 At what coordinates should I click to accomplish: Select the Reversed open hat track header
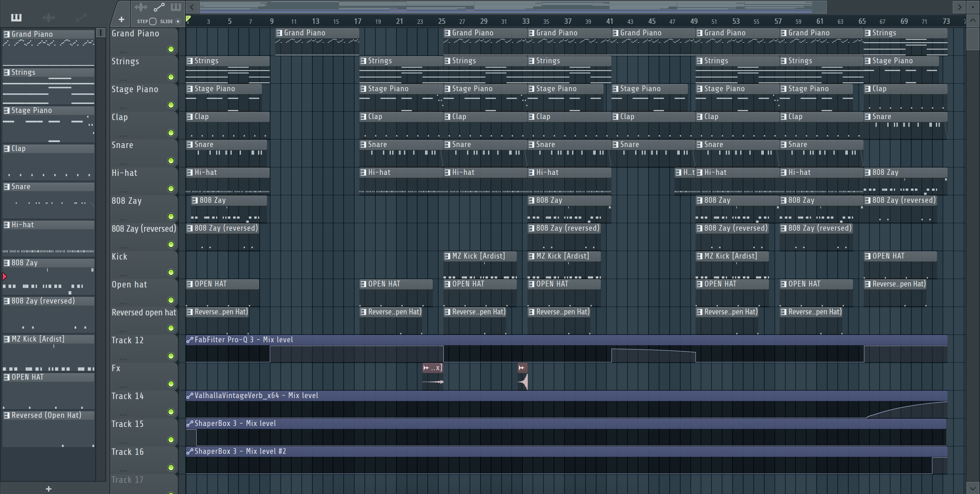[144, 320]
